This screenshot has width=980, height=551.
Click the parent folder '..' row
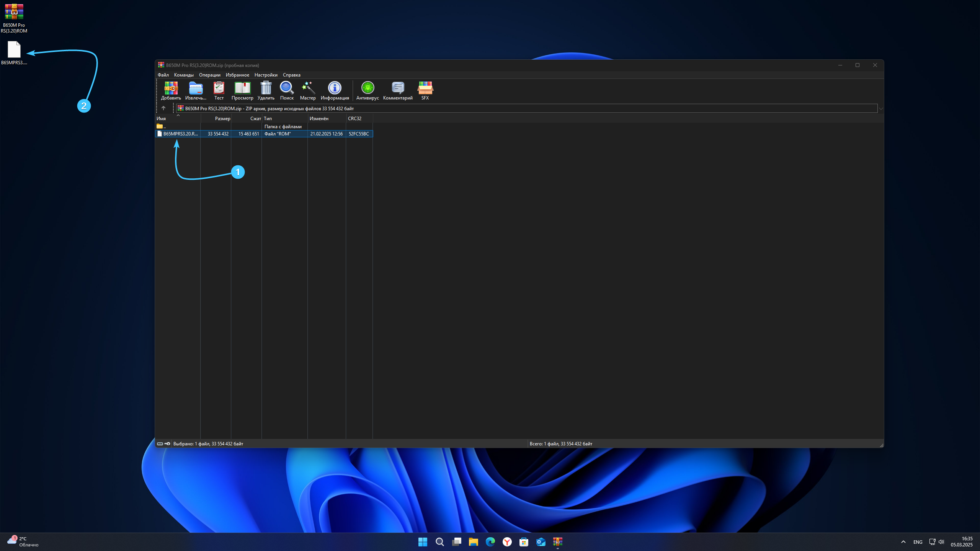[264, 126]
